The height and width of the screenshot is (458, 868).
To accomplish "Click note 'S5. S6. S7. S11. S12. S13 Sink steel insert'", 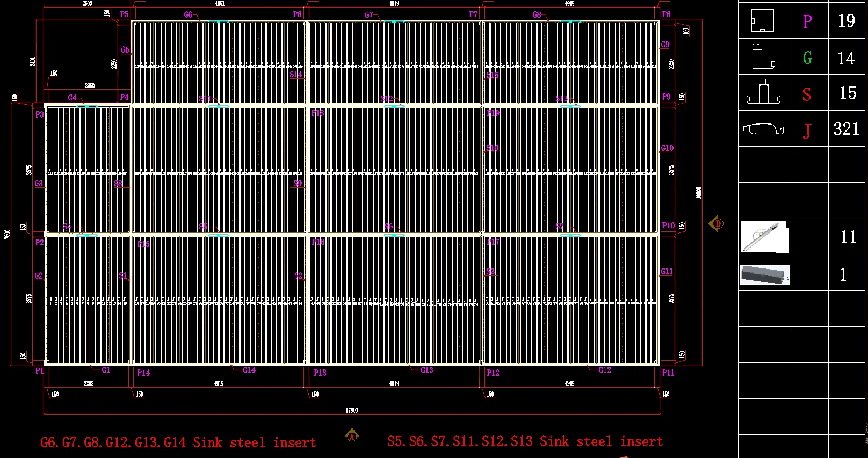I will point(525,441).
